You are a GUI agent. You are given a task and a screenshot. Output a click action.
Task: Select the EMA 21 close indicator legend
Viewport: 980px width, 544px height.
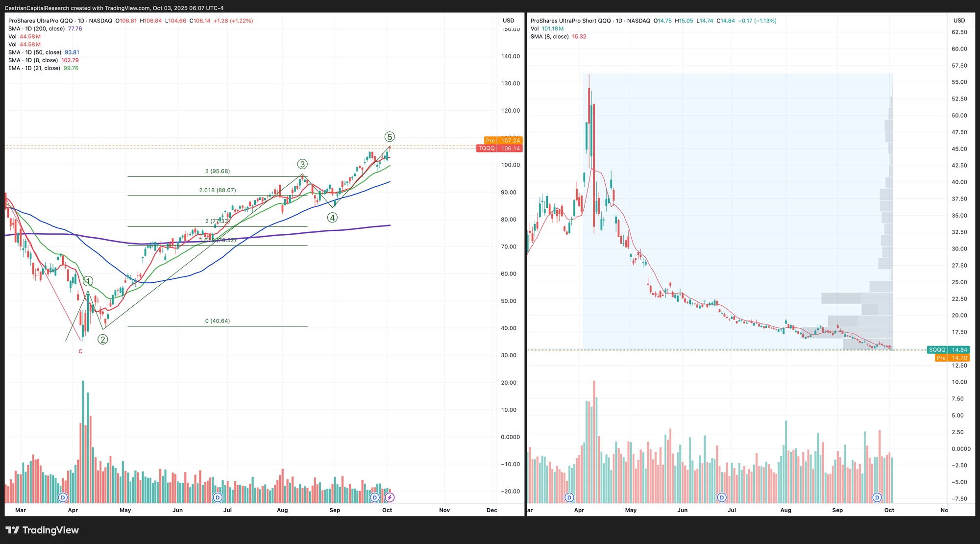pos(34,68)
